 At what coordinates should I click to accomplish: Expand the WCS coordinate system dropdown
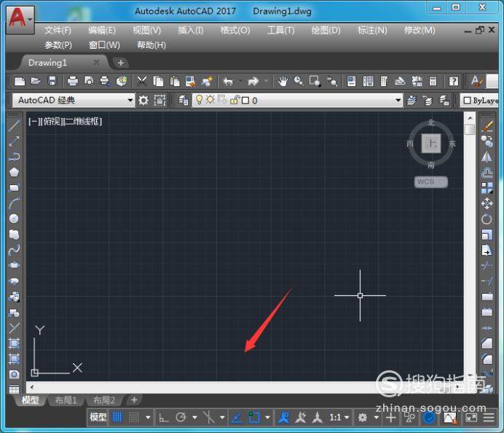[x=442, y=182]
